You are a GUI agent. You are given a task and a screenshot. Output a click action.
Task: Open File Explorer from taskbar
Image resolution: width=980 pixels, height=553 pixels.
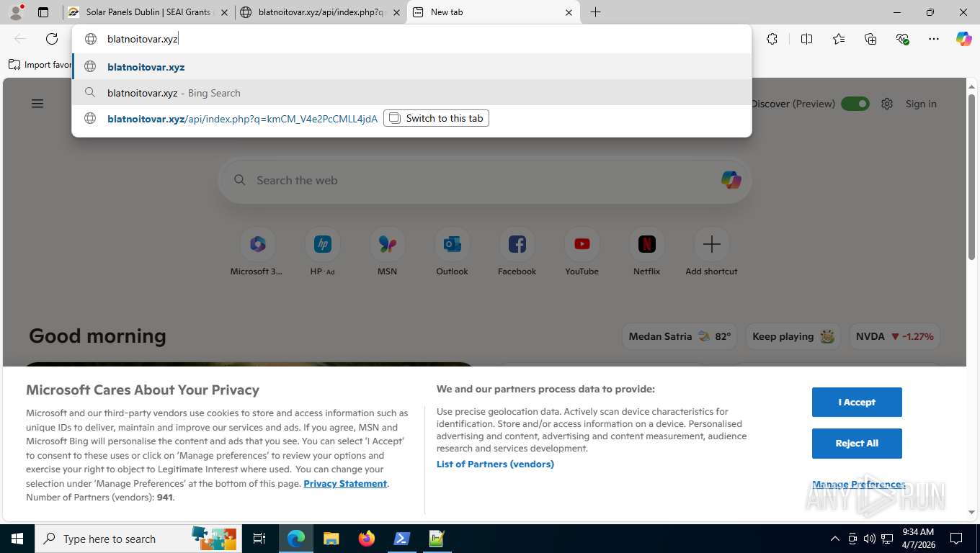click(x=331, y=539)
